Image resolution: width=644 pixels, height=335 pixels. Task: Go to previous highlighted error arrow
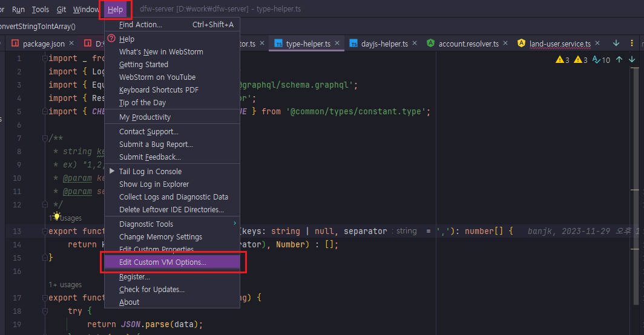(x=619, y=59)
